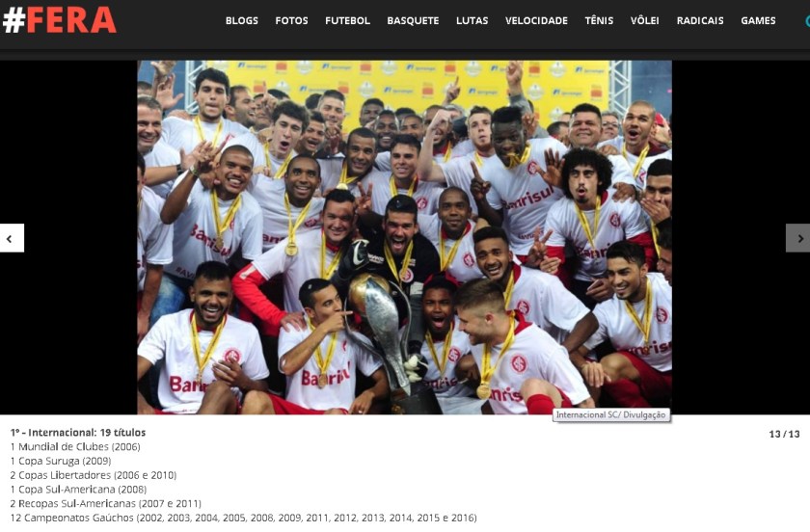Click the 12 Campeonatos Gaúchos text line
The height and width of the screenshot is (532, 810).
click(x=243, y=518)
